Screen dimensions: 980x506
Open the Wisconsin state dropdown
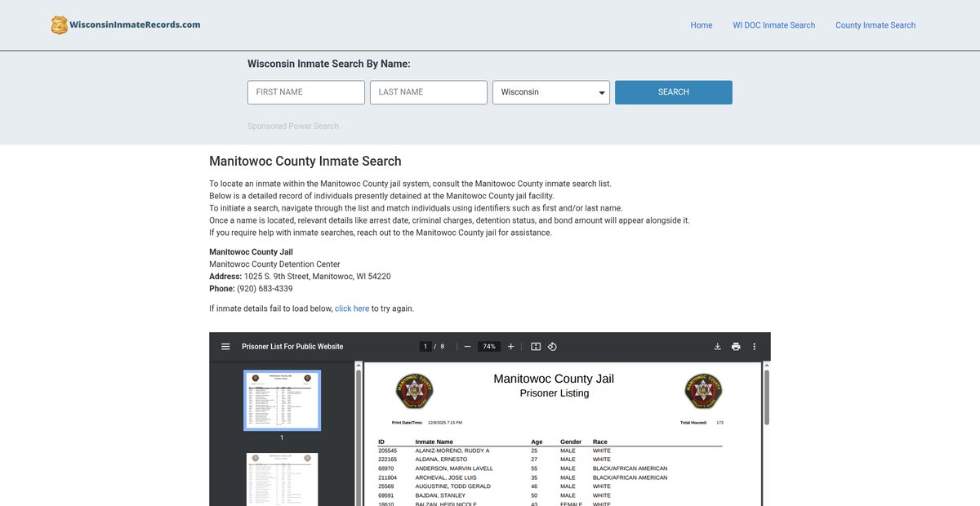click(x=551, y=92)
